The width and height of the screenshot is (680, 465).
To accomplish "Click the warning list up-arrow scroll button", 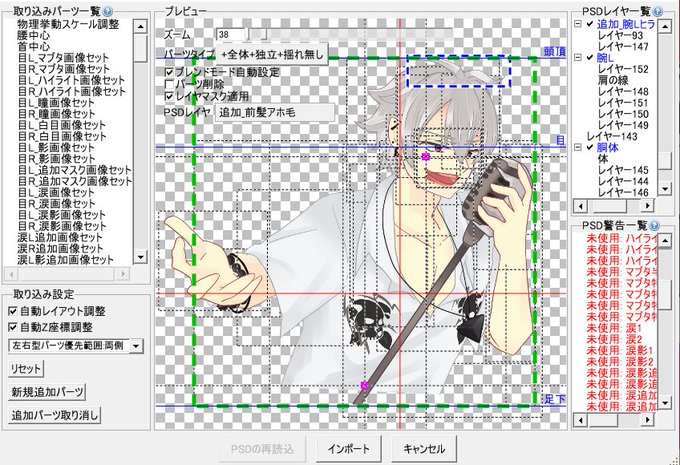I will 665,240.
